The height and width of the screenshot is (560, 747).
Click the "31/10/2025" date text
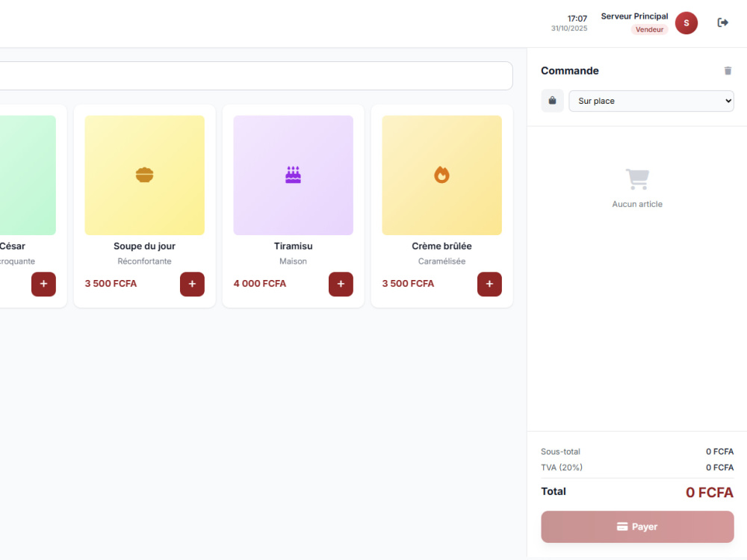pyautogui.click(x=568, y=28)
